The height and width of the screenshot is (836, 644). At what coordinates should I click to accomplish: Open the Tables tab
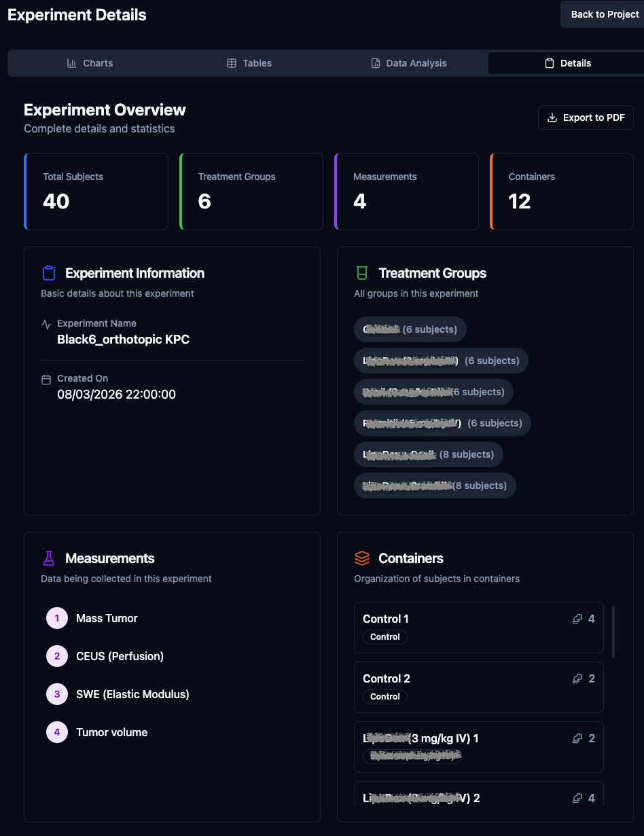point(249,63)
